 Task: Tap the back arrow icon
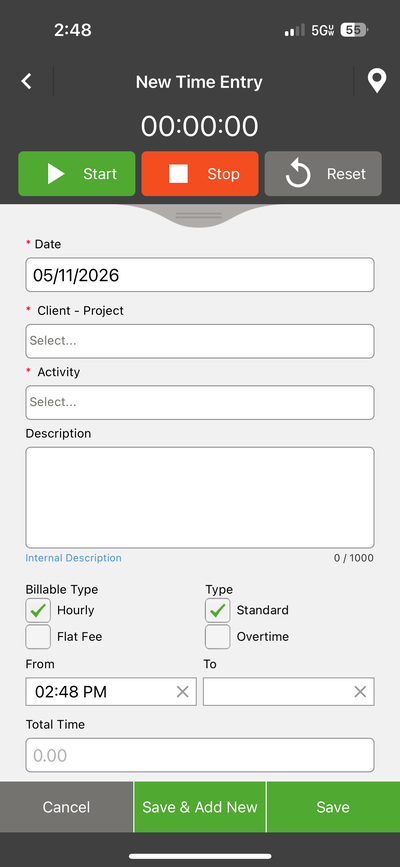point(26,82)
